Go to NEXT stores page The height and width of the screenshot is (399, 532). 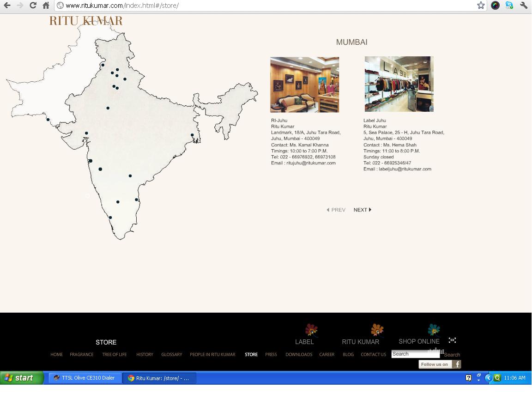363,210
